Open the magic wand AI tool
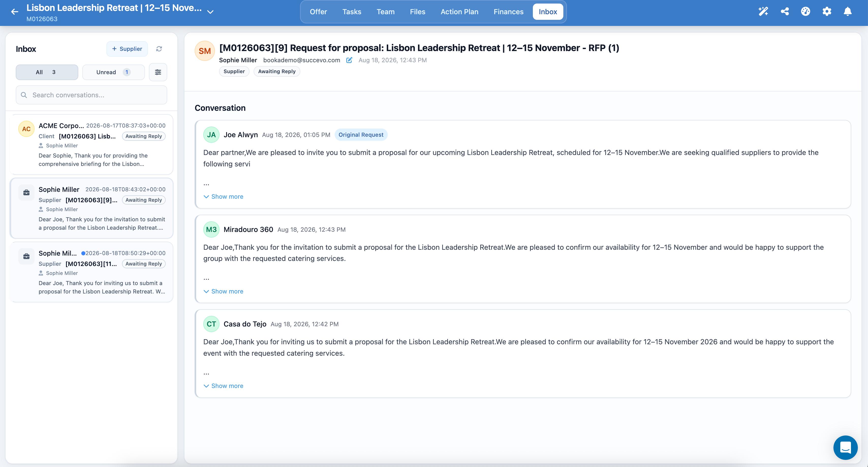The image size is (868, 467). [763, 11]
